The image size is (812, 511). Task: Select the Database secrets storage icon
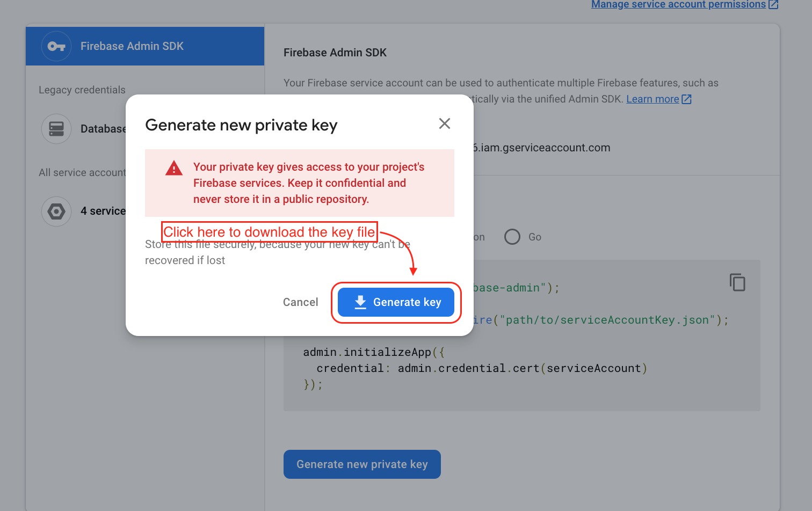click(x=56, y=129)
